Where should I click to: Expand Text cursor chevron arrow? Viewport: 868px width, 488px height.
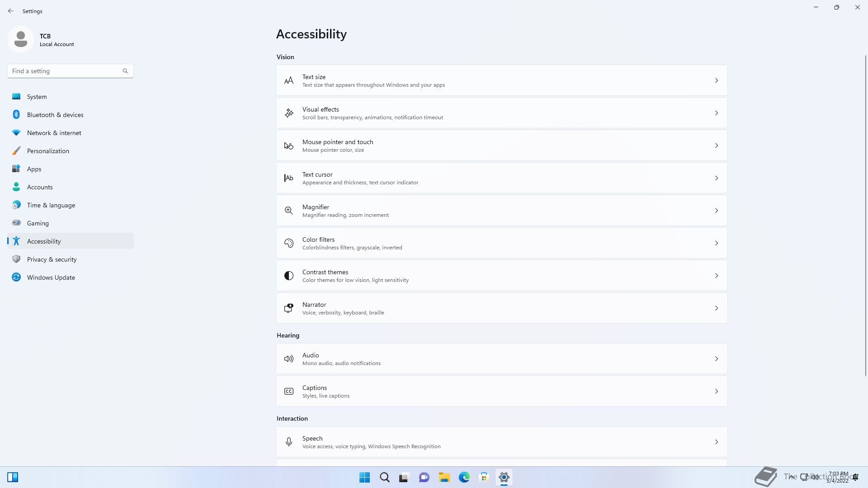pos(716,178)
